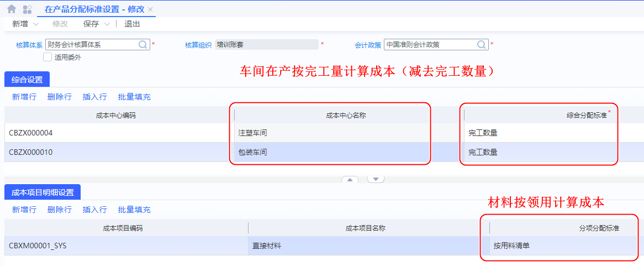
Task: Open the application grid icon
Action: tap(27, 9)
